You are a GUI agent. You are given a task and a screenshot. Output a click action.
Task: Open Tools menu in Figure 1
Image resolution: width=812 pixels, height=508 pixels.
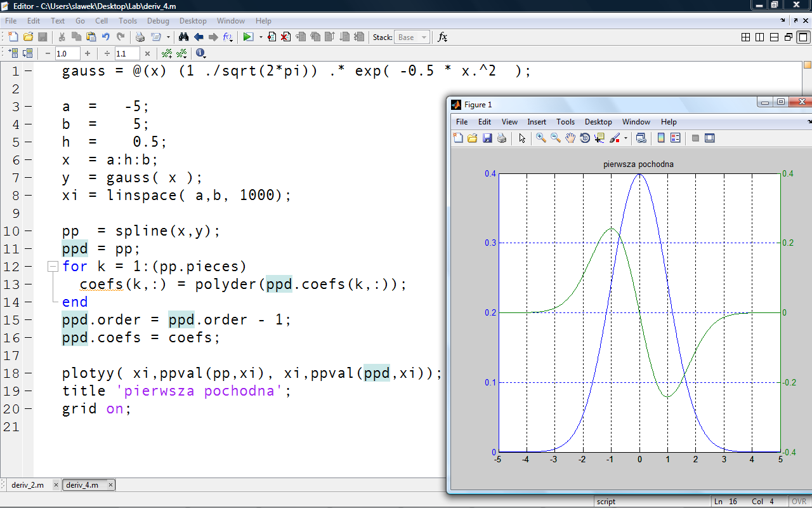(565, 122)
